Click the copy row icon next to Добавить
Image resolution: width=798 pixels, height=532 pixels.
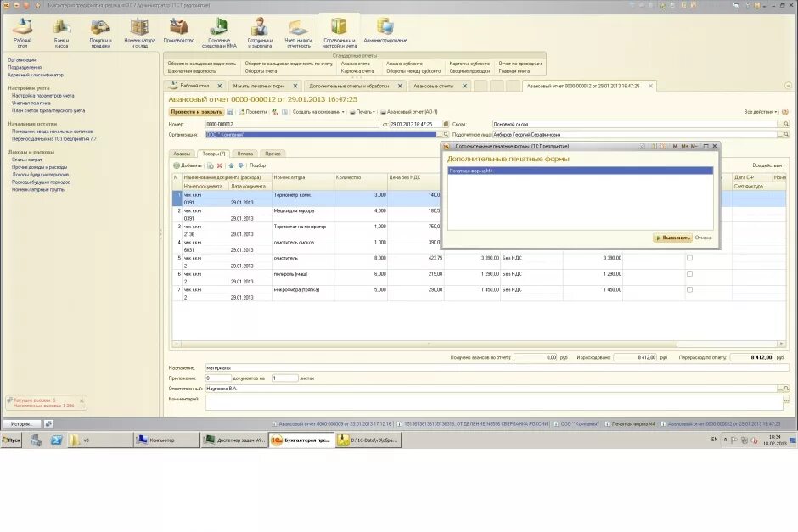[211, 165]
